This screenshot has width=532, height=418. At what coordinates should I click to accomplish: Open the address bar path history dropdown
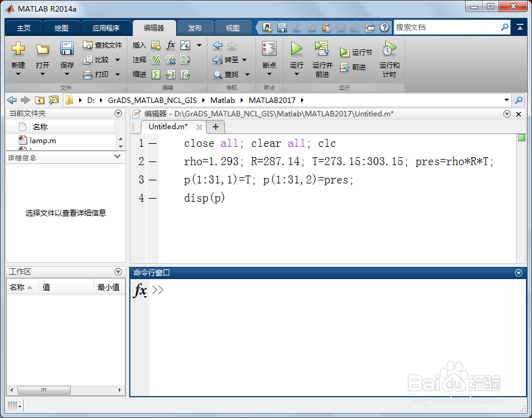506,100
